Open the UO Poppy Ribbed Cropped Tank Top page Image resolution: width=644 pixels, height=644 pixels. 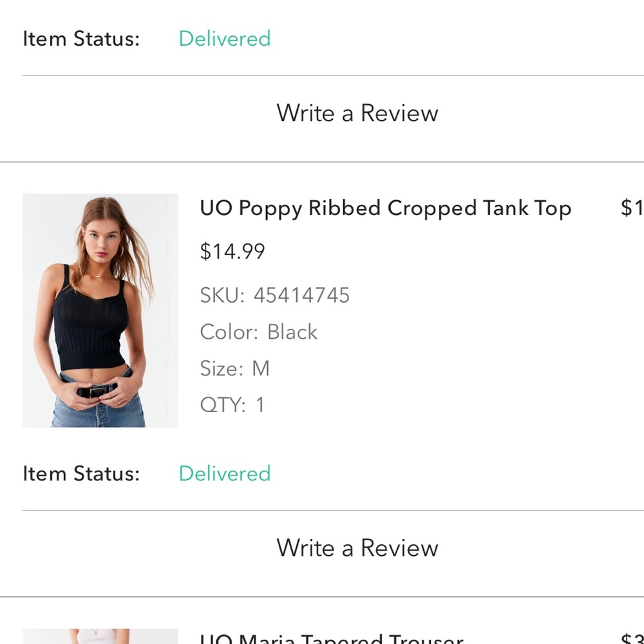[x=384, y=208]
